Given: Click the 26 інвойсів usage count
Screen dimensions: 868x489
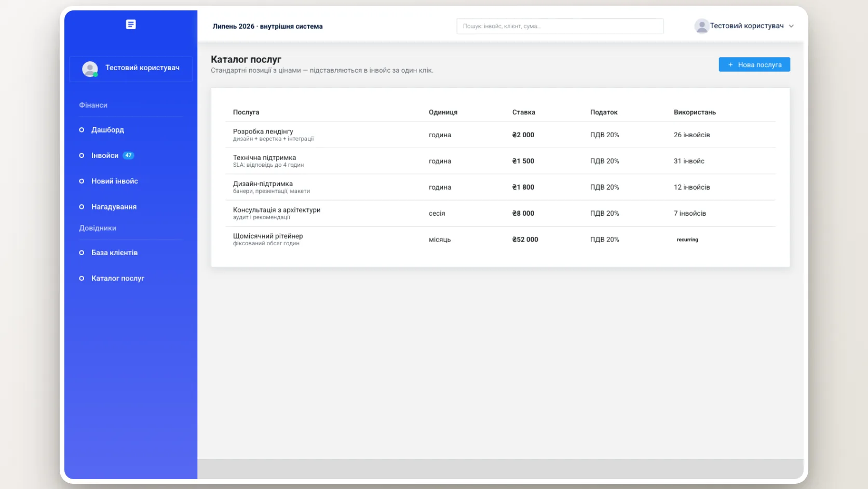Looking at the screenshot, I should click(x=692, y=135).
